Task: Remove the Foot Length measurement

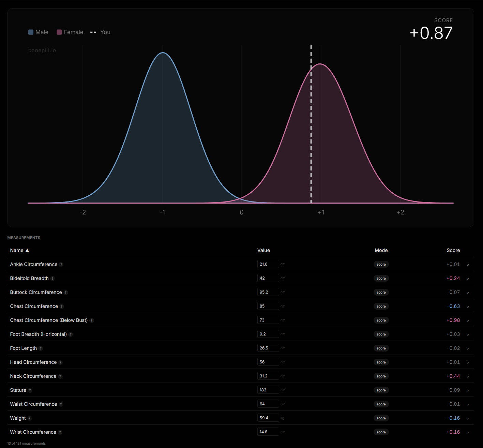Action: click(x=468, y=348)
